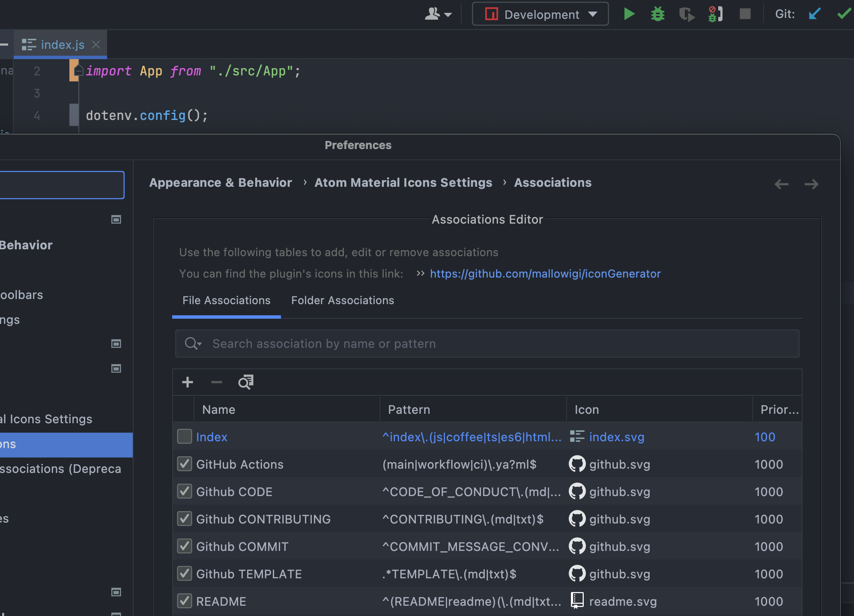Click the remove association minus icon
Image resolution: width=854 pixels, height=616 pixels.
pyautogui.click(x=217, y=382)
